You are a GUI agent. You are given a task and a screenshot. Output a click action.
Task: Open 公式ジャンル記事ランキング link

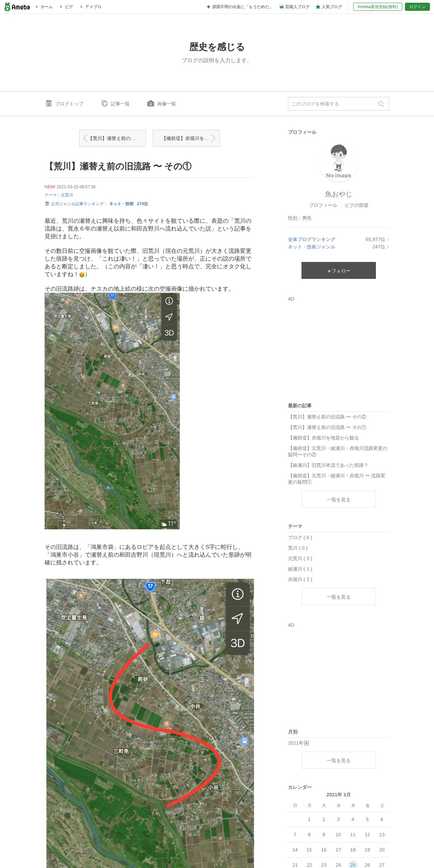(x=96, y=204)
